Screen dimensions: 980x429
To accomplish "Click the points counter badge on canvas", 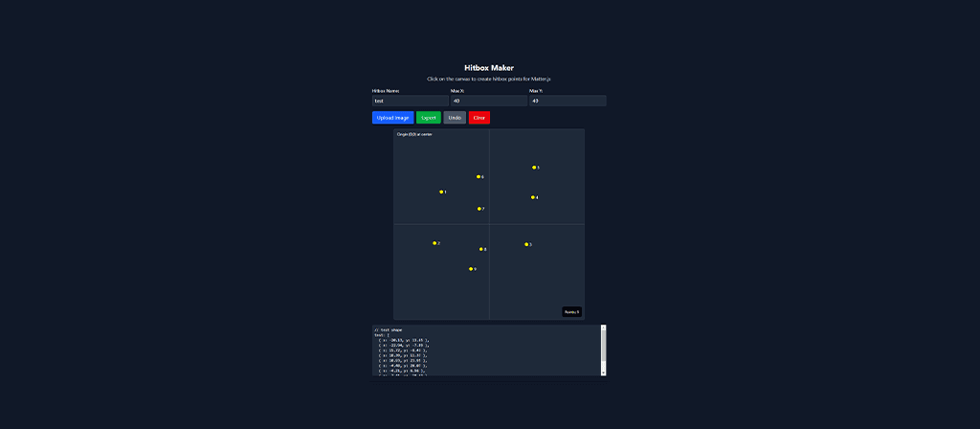I will click(x=572, y=311).
